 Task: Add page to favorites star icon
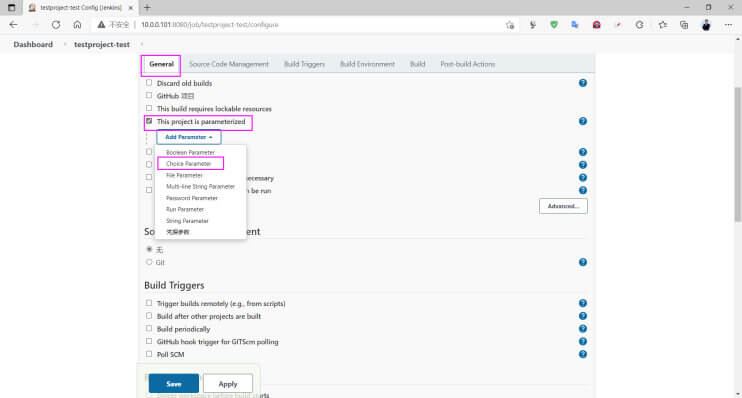(510, 25)
